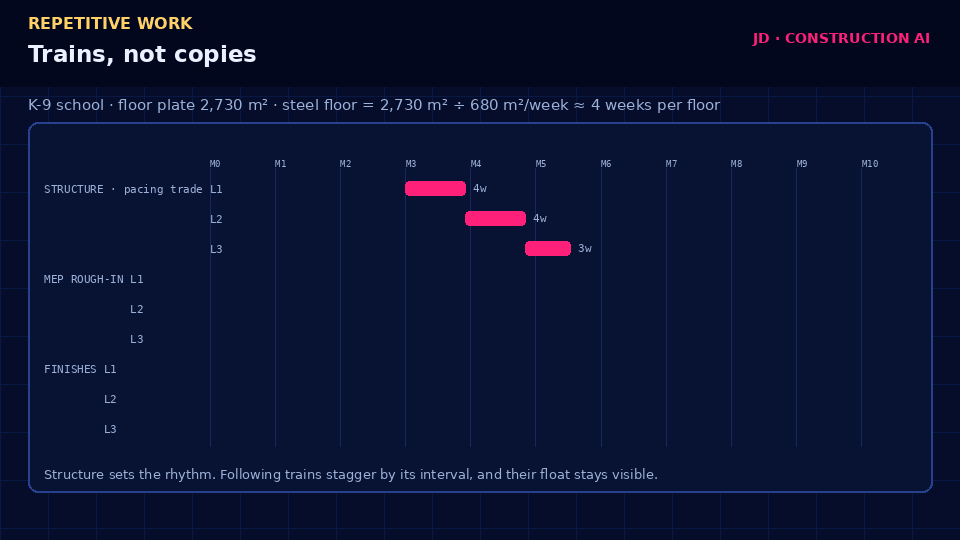Screen dimensions: 960x540
Task: Click the M0 timeline marker
Action: point(215,164)
